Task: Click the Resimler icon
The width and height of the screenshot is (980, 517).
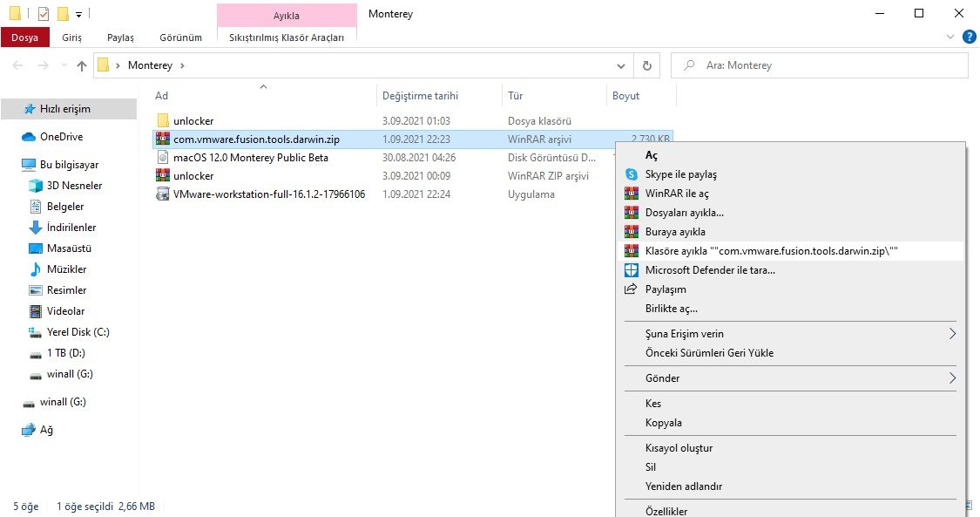Action: click(x=36, y=290)
